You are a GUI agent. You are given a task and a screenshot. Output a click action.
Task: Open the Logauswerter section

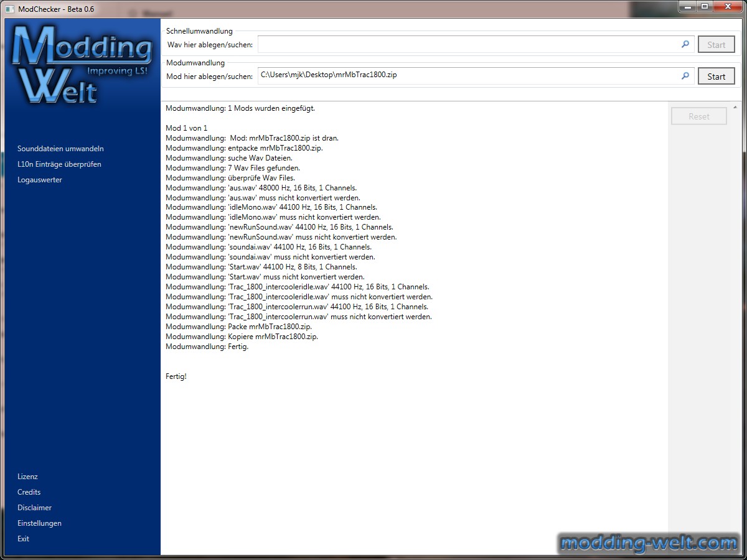click(x=40, y=180)
